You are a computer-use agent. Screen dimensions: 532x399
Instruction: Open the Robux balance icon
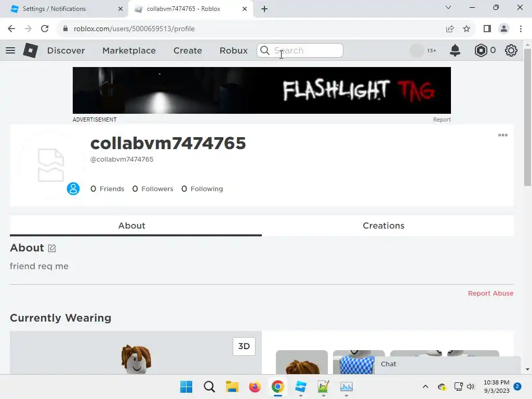coord(481,50)
